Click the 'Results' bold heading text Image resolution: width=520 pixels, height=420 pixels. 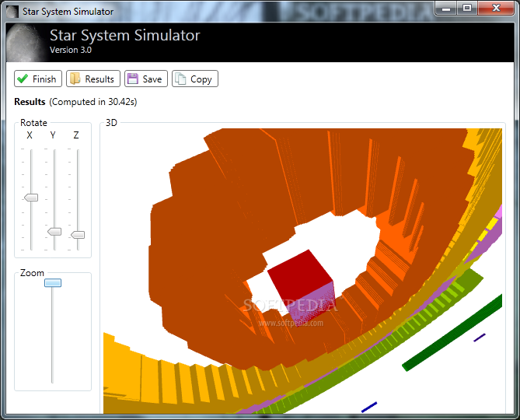click(x=30, y=102)
